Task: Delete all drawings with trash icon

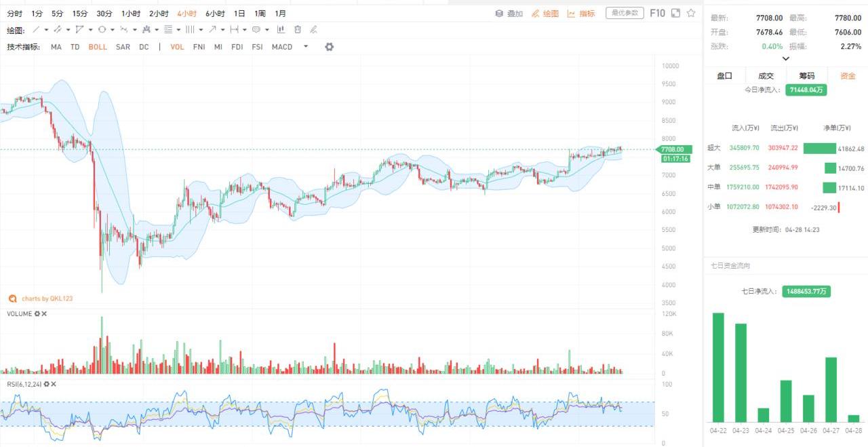Action: pyautogui.click(x=298, y=30)
